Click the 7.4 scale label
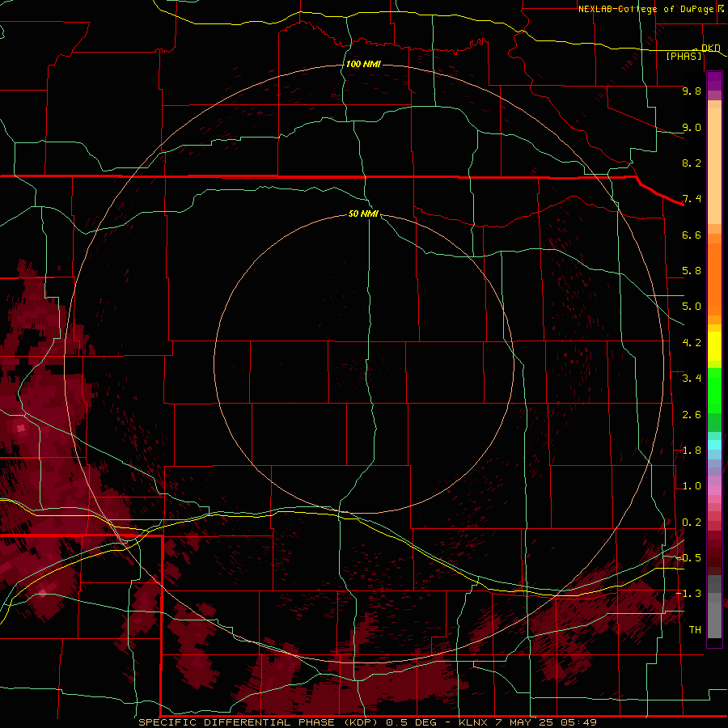Viewport: 728px width, 728px height. click(x=692, y=199)
